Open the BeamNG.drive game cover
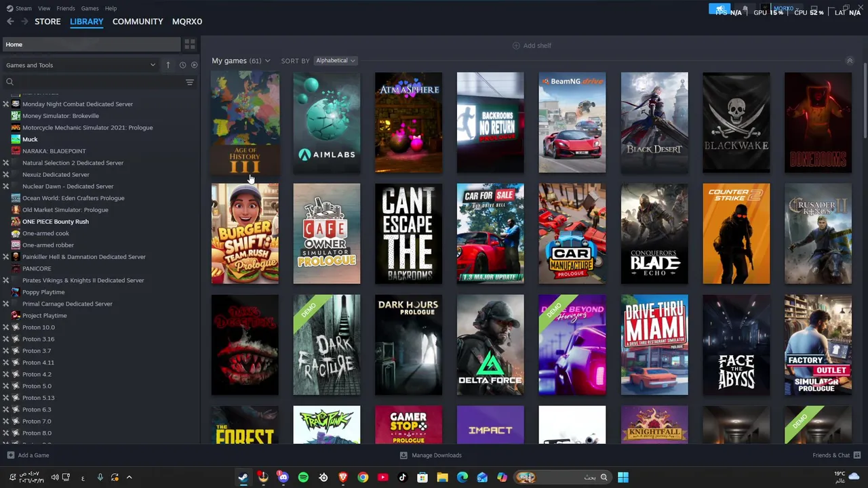Image resolution: width=868 pixels, height=488 pixels. (x=572, y=123)
